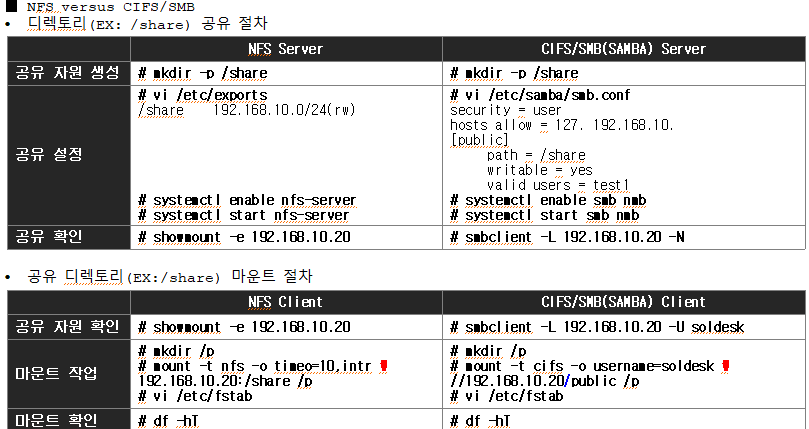Select the "CIFS/SMB(SAMBA) Client" column header
The width and height of the screenshot is (809, 429).
[623, 302]
